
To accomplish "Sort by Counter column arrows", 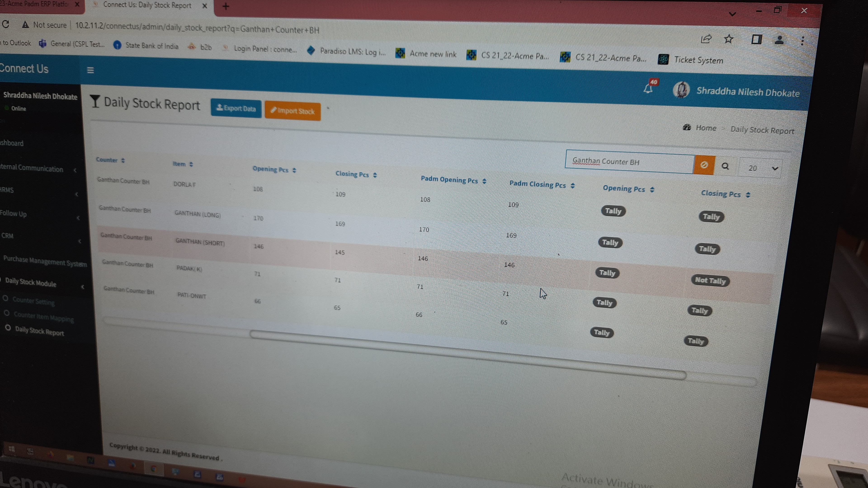I will pyautogui.click(x=123, y=160).
